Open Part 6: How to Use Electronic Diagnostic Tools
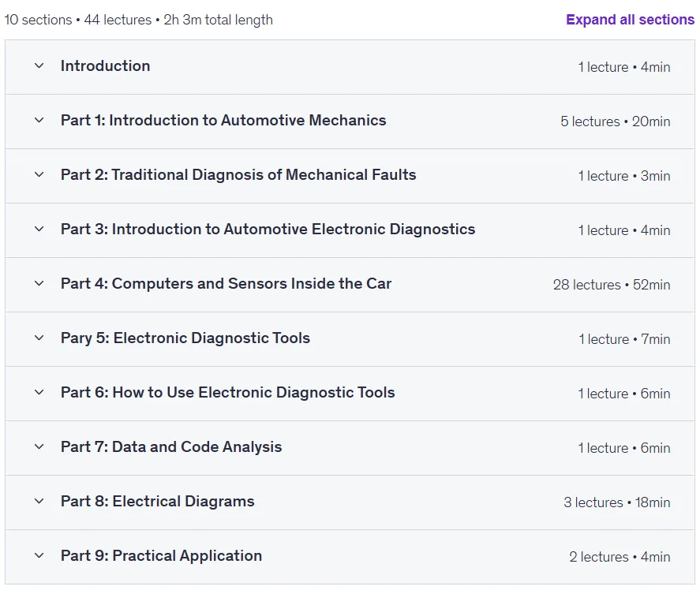 [228, 393]
